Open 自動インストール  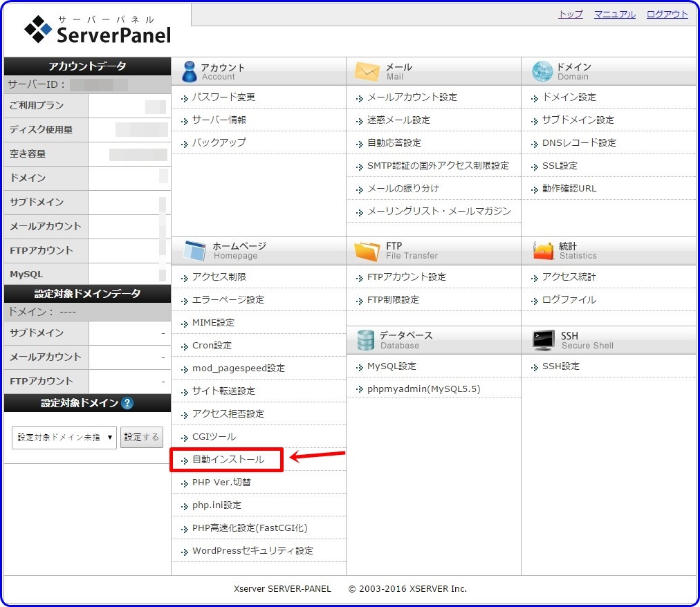(228, 459)
